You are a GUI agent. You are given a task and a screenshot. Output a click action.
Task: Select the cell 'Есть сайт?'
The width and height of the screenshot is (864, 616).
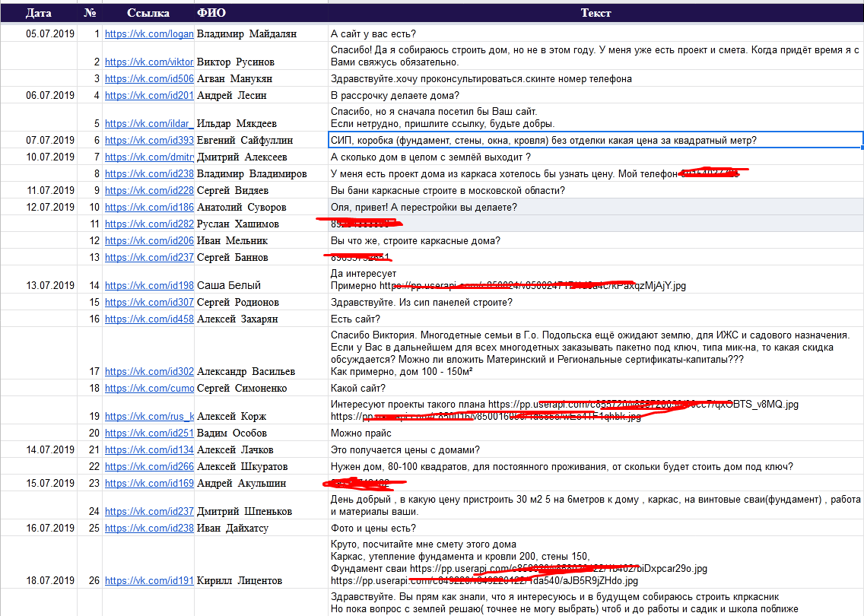pos(596,319)
